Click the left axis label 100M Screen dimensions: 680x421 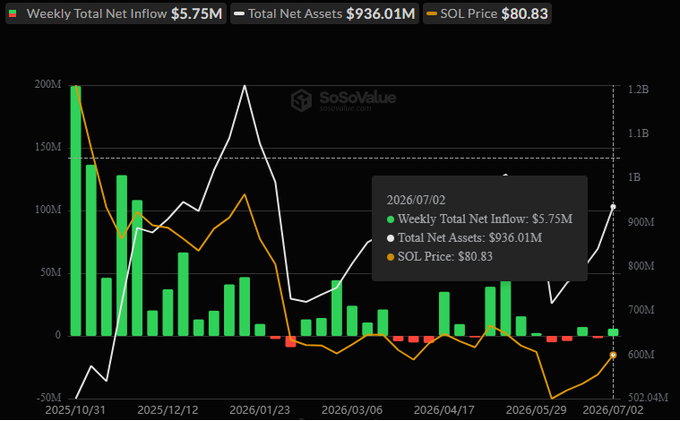(48, 210)
